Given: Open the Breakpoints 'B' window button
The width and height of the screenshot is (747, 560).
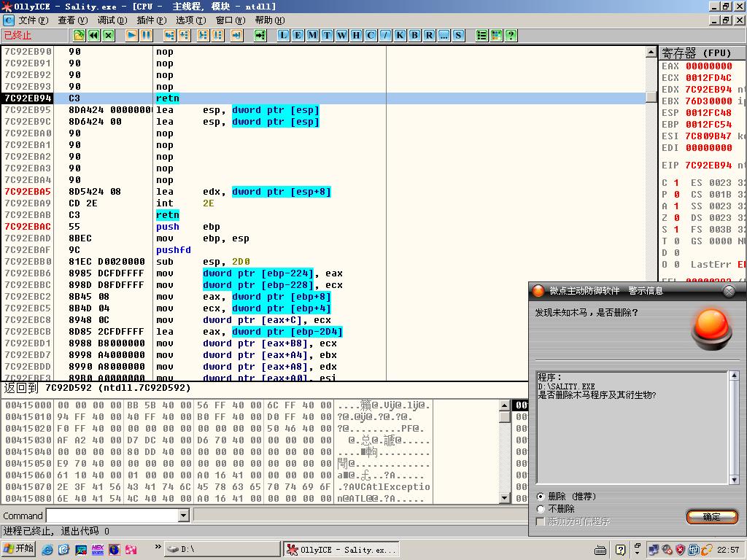Looking at the screenshot, I should coord(414,35).
